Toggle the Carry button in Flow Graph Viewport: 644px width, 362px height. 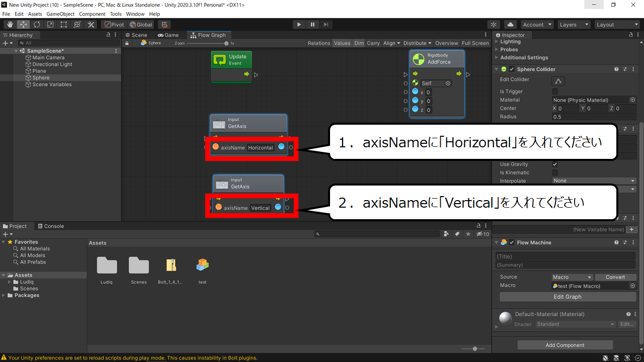373,43
